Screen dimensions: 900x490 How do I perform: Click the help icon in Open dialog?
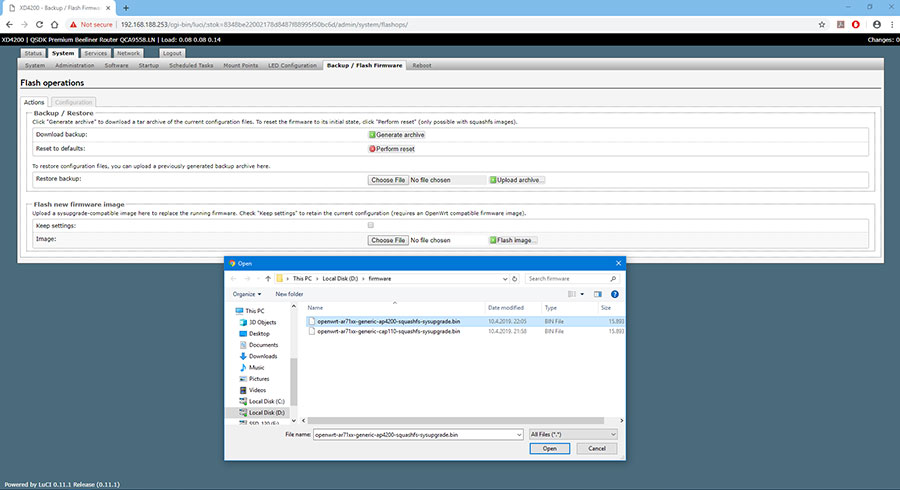(x=614, y=294)
